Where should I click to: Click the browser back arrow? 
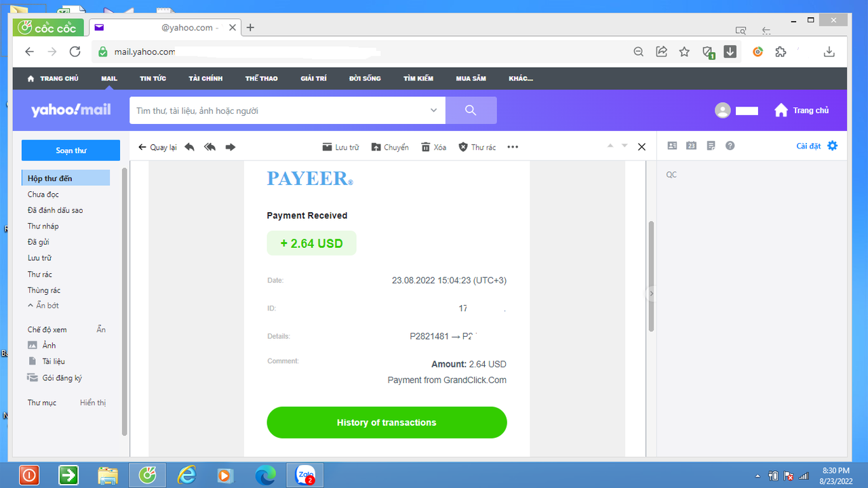(x=29, y=52)
